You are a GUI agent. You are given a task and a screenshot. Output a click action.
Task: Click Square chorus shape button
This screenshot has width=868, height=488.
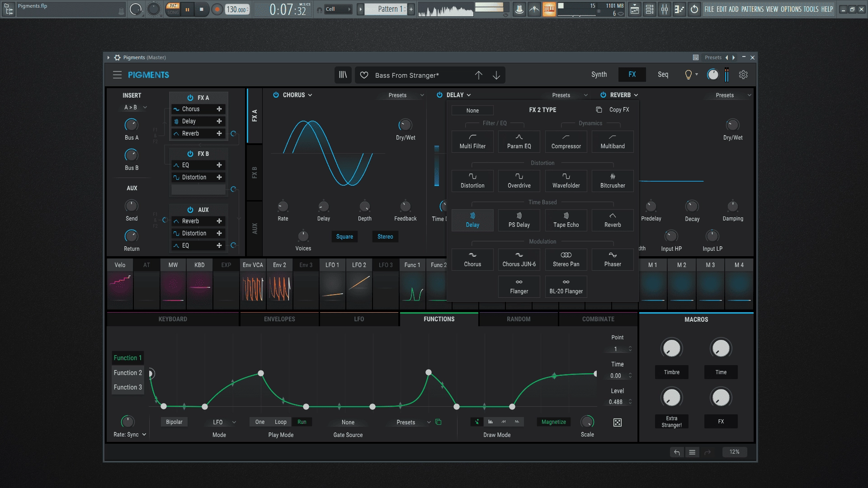click(344, 237)
